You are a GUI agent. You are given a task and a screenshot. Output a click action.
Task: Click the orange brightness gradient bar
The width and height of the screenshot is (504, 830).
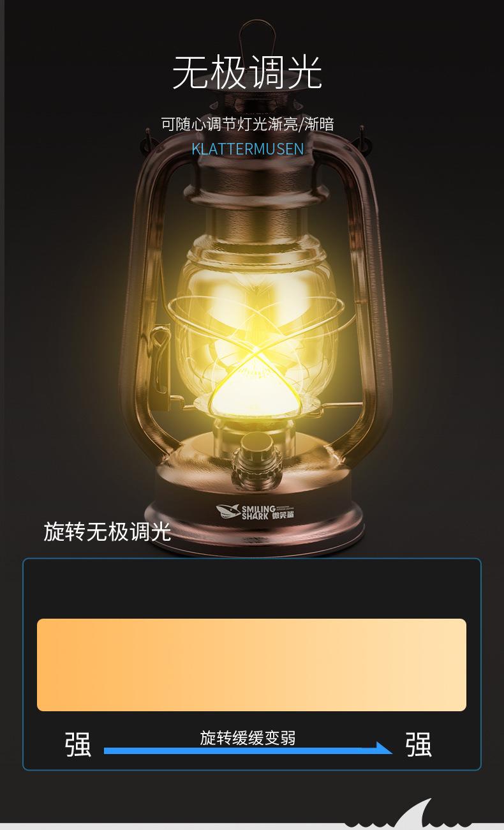click(x=251, y=665)
